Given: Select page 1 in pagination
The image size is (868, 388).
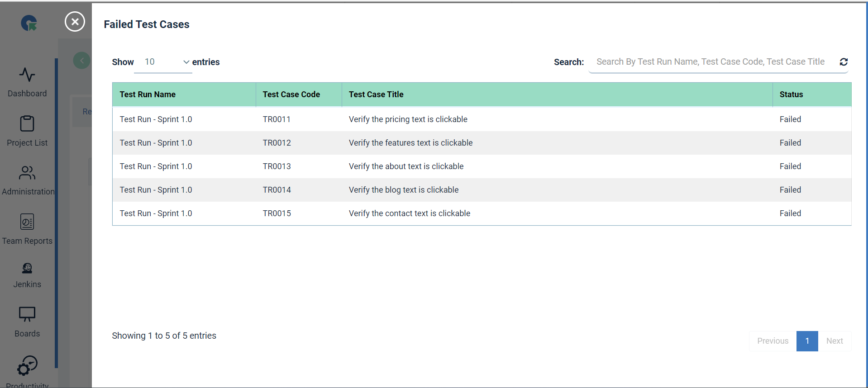Looking at the screenshot, I should click(807, 341).
